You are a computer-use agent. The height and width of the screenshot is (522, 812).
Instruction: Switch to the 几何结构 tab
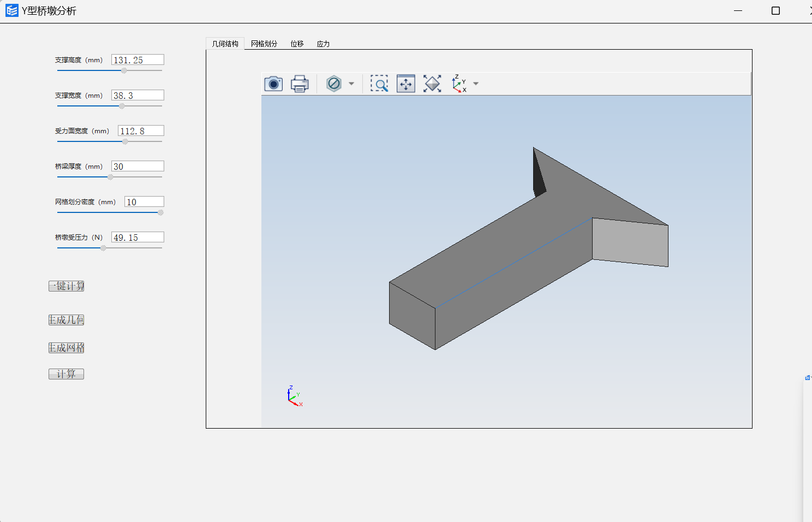pyautogui.click(x=225, y=44)
